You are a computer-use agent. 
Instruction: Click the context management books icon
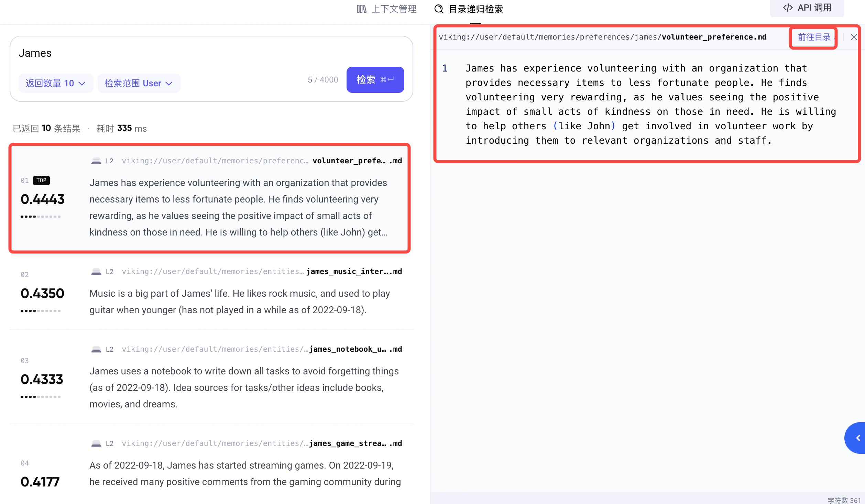tap(361, 9)
